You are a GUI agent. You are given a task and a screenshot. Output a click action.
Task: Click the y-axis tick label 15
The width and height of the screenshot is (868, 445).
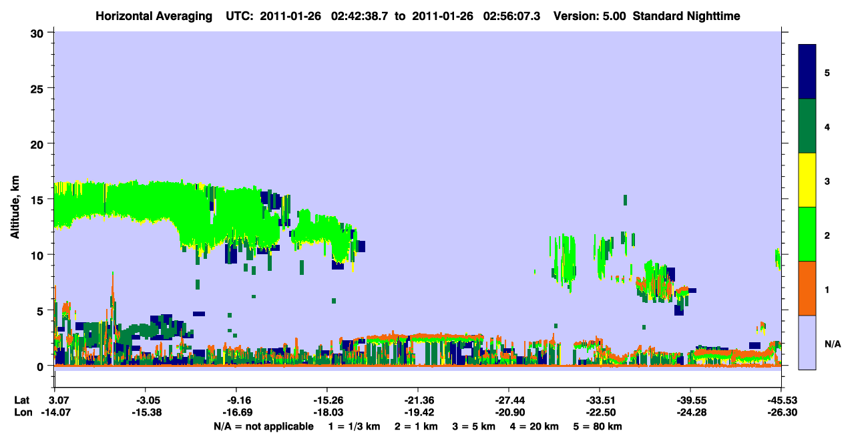[x=39, y=199]
